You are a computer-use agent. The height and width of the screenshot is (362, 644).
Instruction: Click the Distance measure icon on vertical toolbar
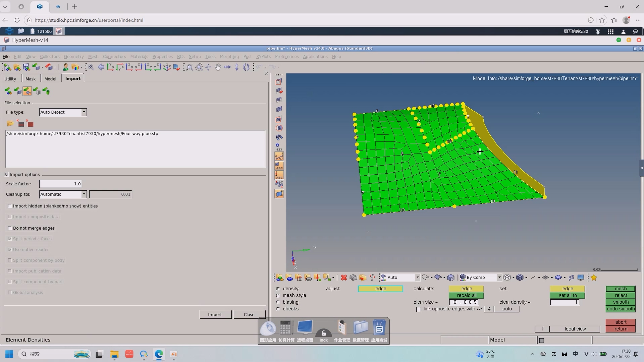(279, 156)
